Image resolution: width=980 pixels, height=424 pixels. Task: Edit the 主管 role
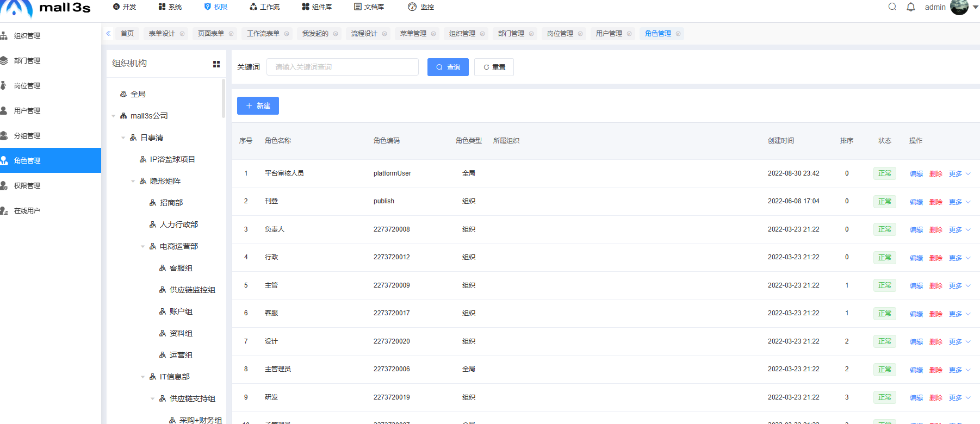point(916,285)
